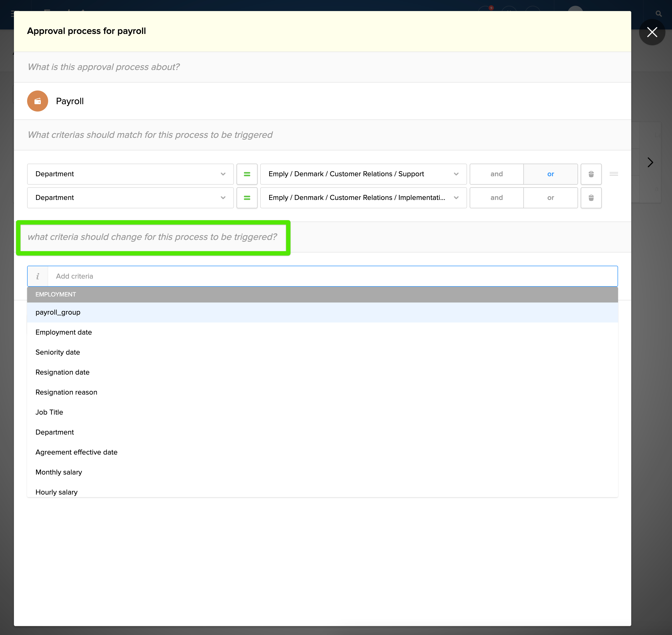Select Monthly salary from the criteria list
Screen dimensions: 672x635
click(59, 472)
